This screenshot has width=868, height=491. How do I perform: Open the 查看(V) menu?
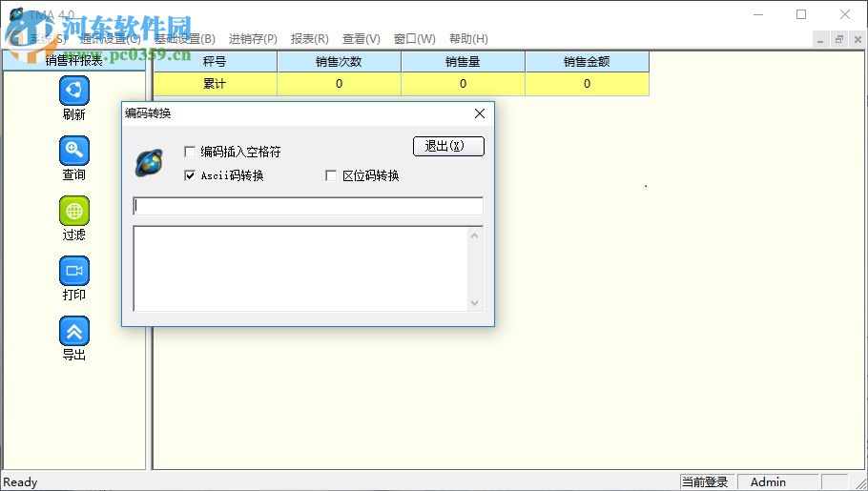(361, 39)
